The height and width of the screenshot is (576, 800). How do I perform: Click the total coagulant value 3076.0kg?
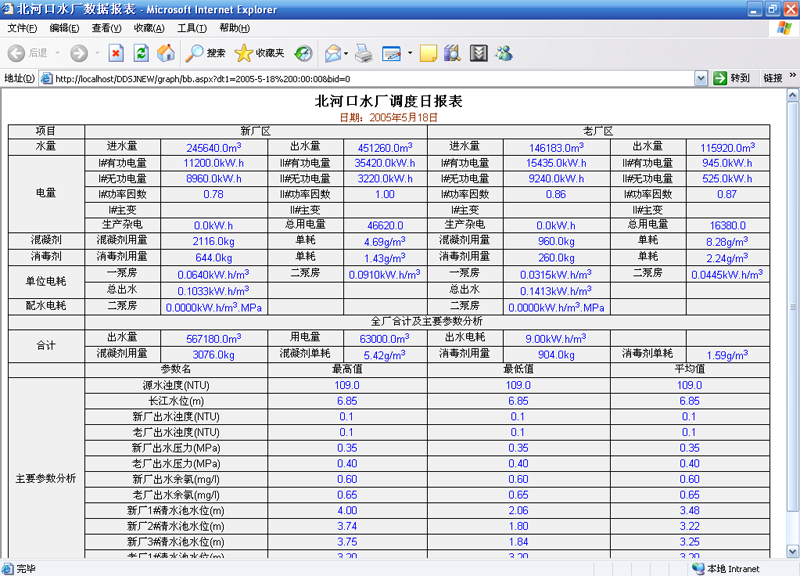[x=214, y=355]
